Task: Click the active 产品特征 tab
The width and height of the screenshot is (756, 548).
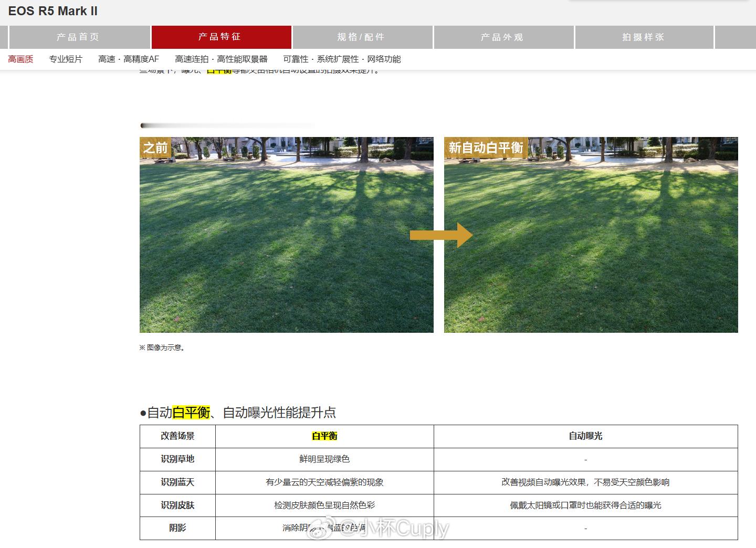Action: pos(220,37)
